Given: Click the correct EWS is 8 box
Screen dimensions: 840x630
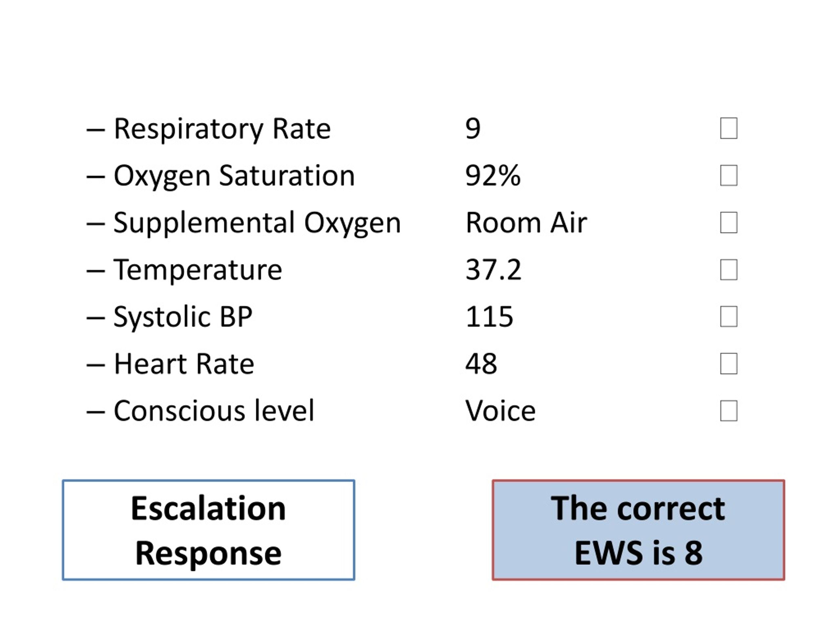Looking at the screenshot, I should click(638, 530).
